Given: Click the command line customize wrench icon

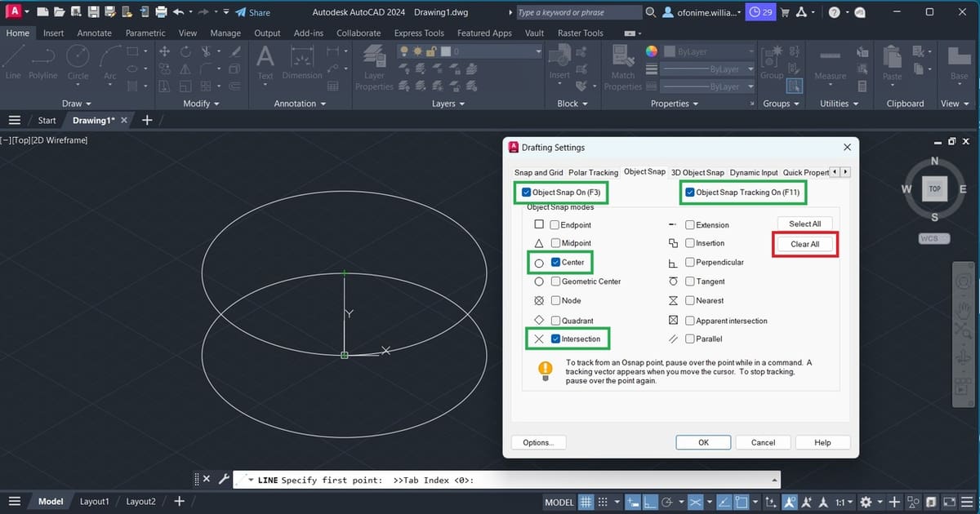Looking at the screenshot, I should 223,479.
